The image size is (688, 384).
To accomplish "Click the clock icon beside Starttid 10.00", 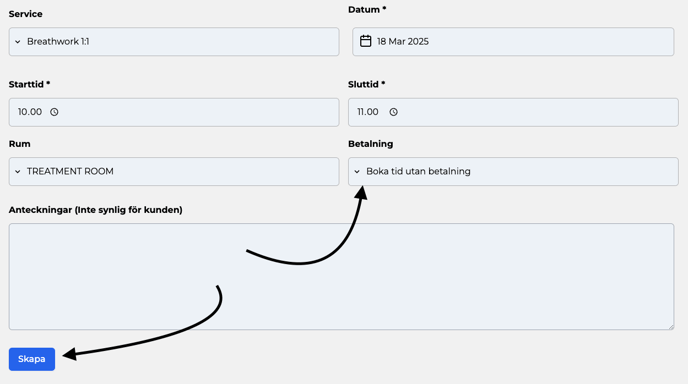I will coord(54,112).
